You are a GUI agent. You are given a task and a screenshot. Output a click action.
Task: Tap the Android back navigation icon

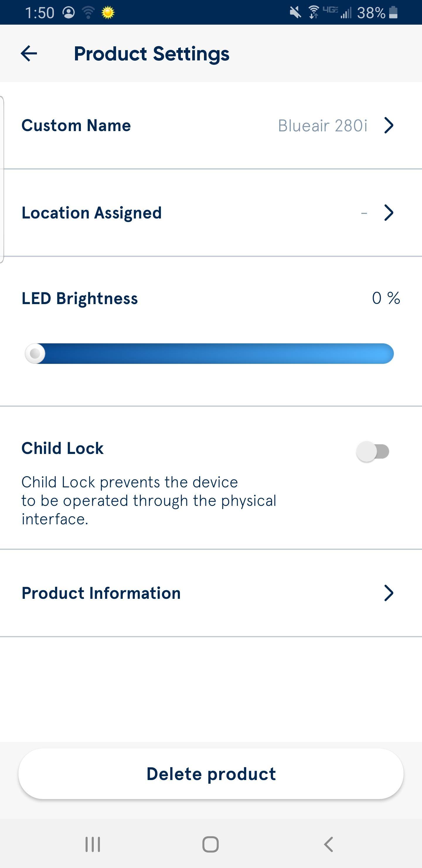point(329,845)
